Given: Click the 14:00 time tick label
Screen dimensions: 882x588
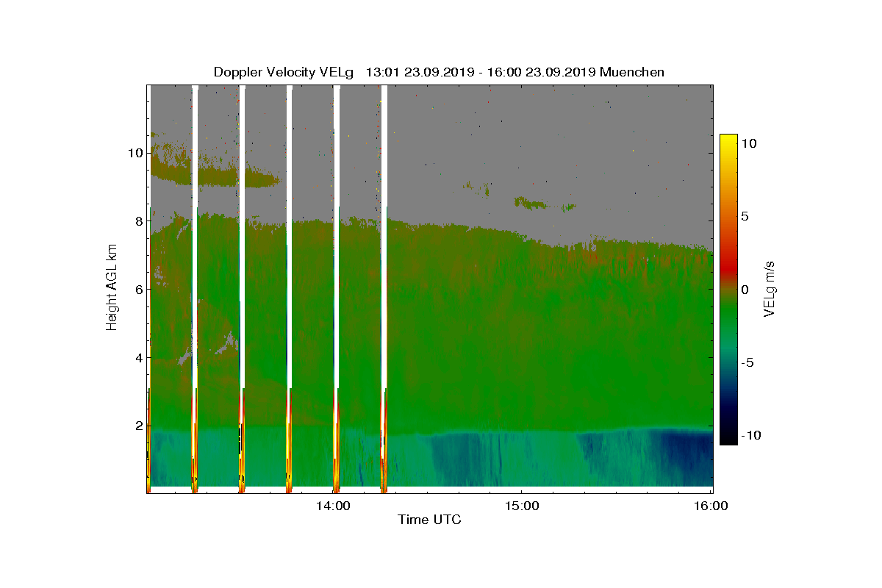Looking at the screenshot, I should [333, 506].
